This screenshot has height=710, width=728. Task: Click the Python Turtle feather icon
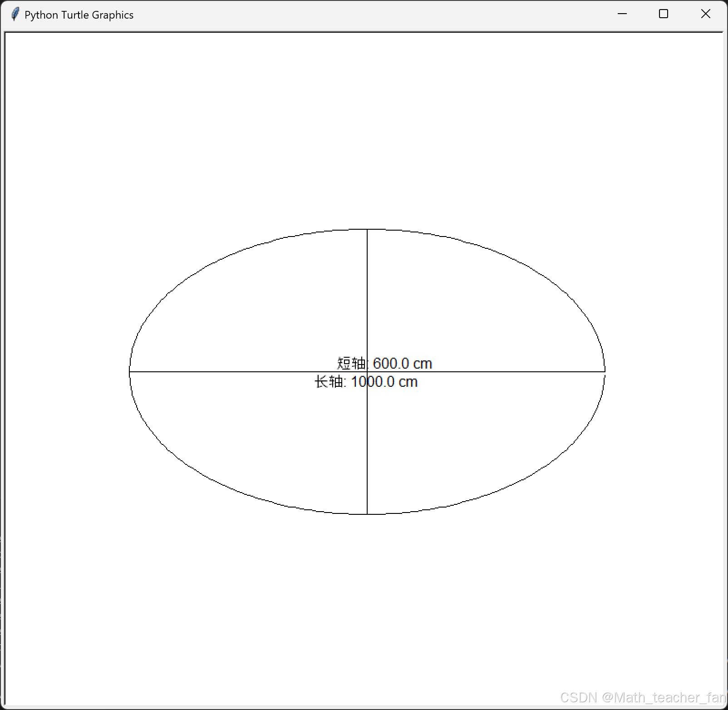[15, 15]
